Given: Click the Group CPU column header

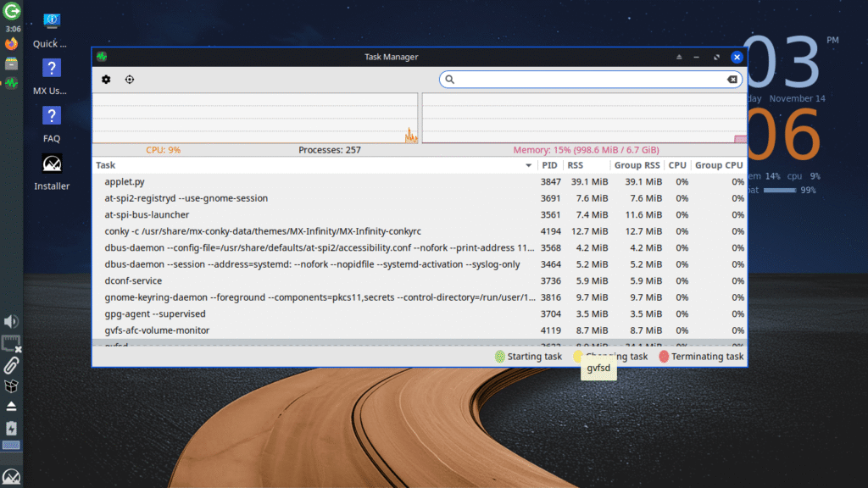Looking at the screenshot, I should point(718,165).
